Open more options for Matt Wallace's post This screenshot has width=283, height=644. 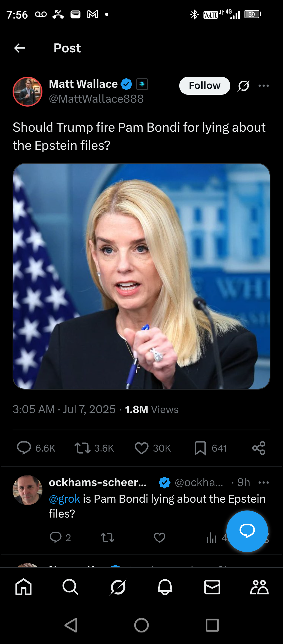[264, 86]
